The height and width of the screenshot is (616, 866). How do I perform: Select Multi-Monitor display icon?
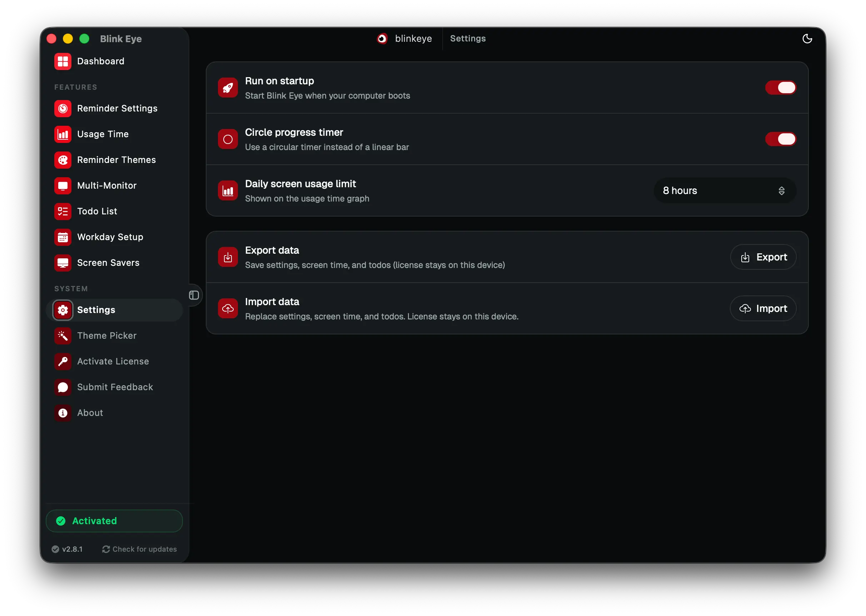coord(63,186)
